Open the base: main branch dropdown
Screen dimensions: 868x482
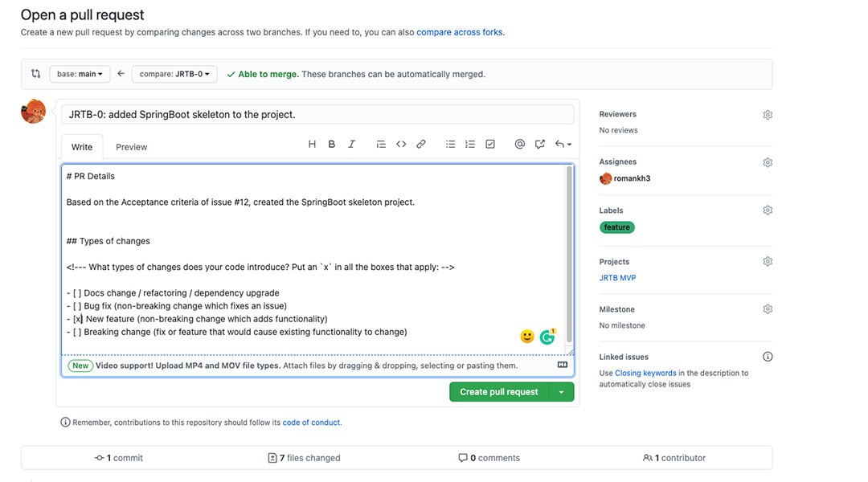click(80, 74)
